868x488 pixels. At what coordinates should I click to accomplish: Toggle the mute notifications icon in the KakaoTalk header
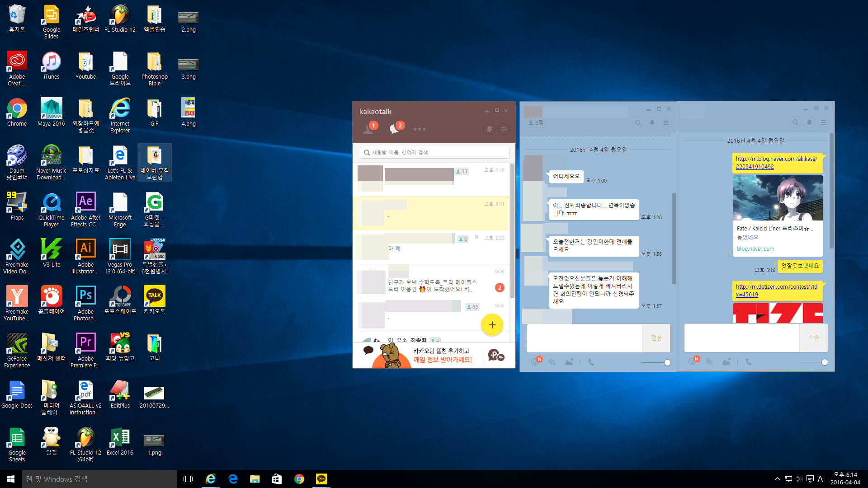pos(489,129)
